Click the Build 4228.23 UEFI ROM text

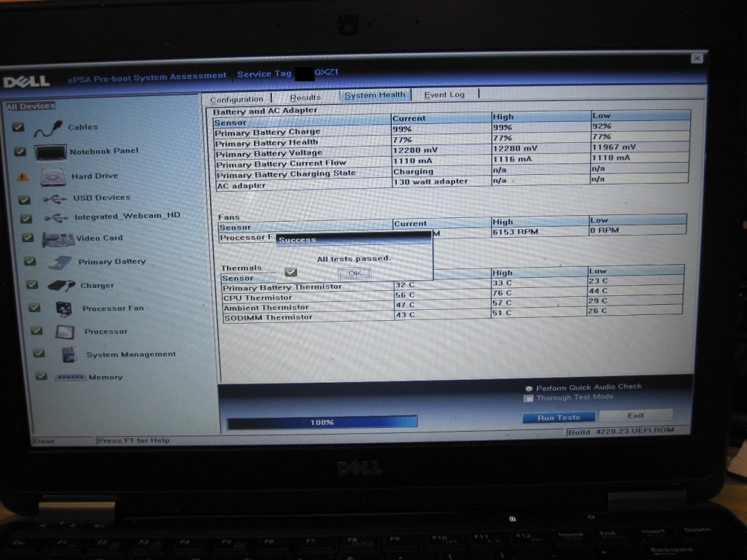click(622, 431)
